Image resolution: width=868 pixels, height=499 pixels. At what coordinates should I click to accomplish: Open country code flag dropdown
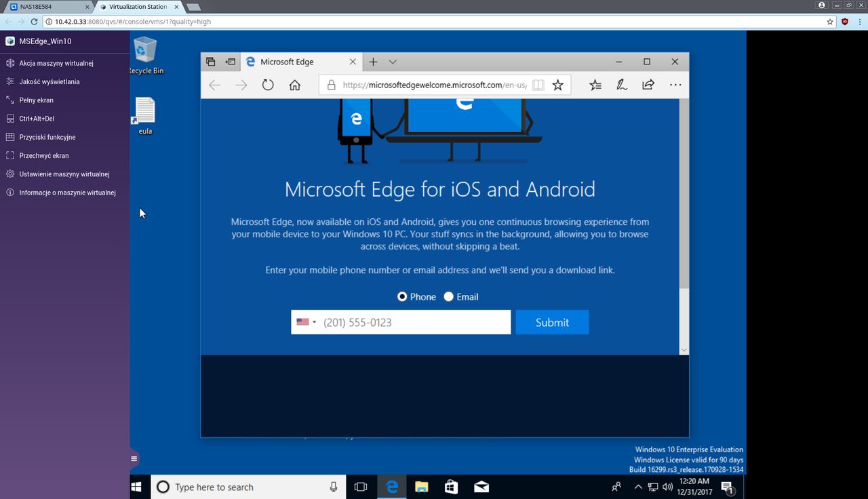pos(307,322)
